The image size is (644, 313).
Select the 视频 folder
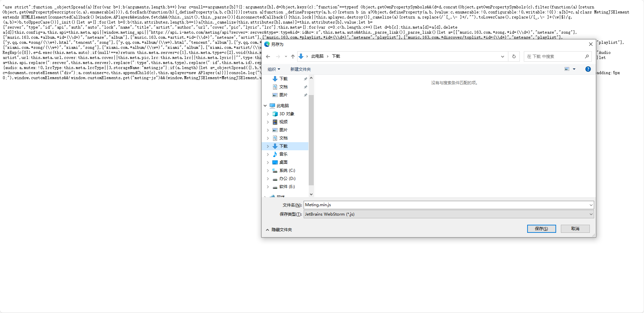point(283,122)
